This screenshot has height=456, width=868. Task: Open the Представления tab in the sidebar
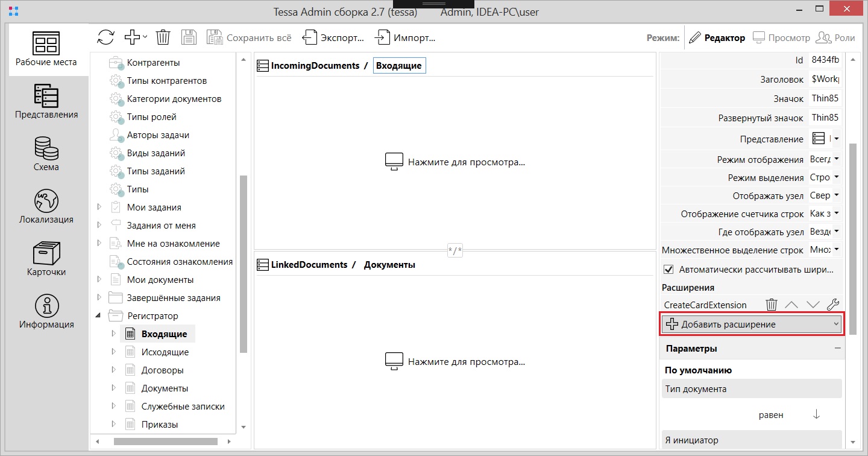(46, 101)
